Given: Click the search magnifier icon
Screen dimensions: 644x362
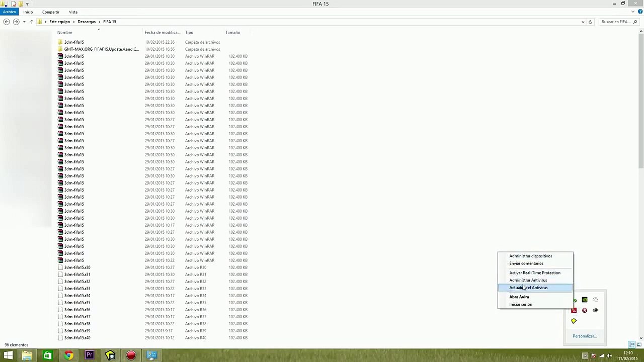Looking at the screenshot, I should (x=635, y=22).
